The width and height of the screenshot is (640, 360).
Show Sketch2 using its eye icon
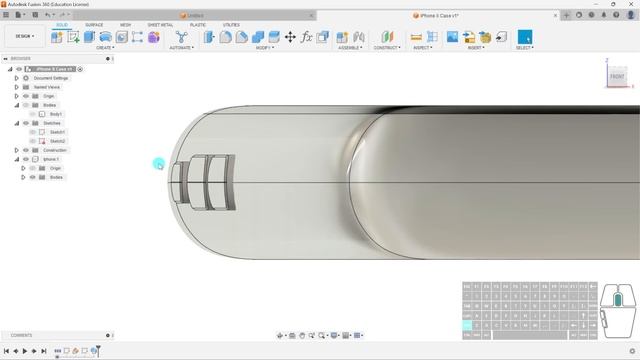(33, 141)
